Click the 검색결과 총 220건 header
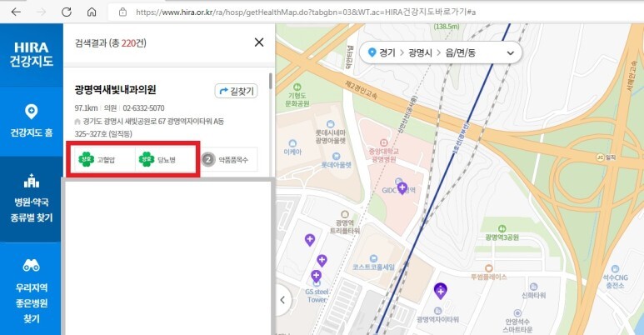 (x=111, y=42)
